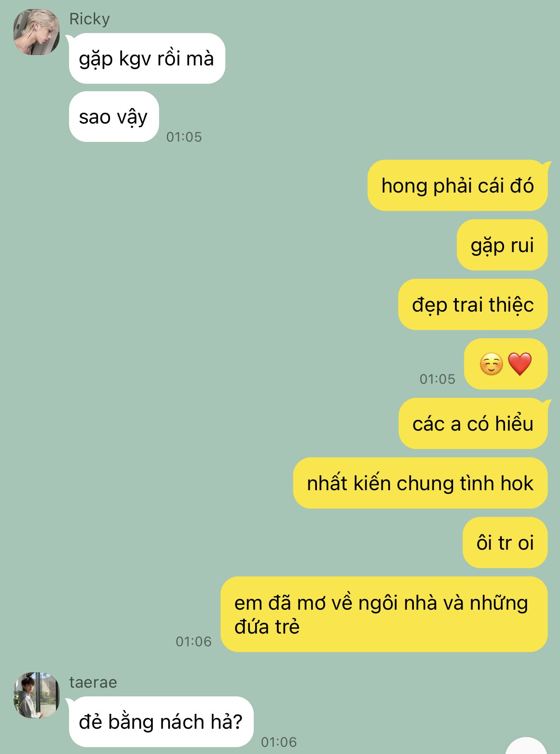The image size is (560, 754).
Task: Select the 'đẹp trai thiệc' message
Action: (x=473, y=304)
